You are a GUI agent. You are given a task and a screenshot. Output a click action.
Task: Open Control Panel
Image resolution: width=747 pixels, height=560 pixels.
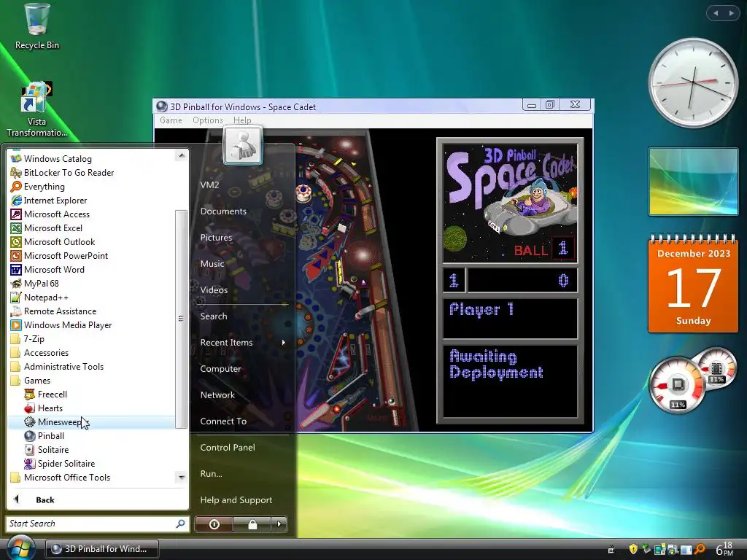(x=228, y=447)
